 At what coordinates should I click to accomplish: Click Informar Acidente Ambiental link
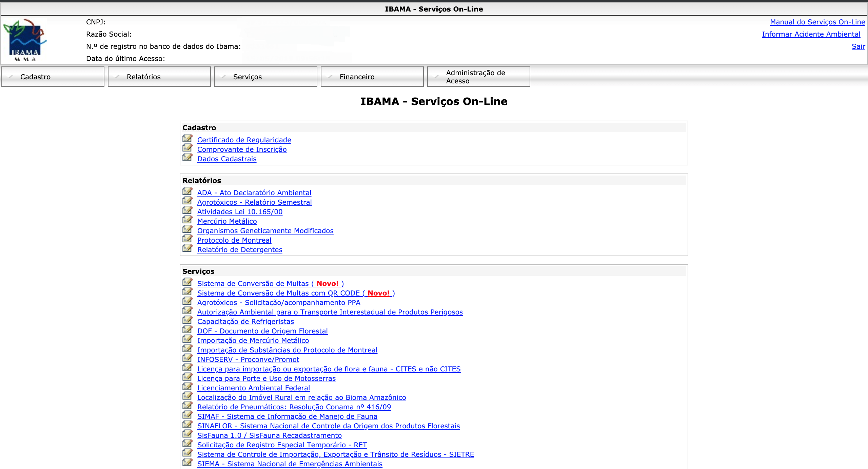pos(811,34)
